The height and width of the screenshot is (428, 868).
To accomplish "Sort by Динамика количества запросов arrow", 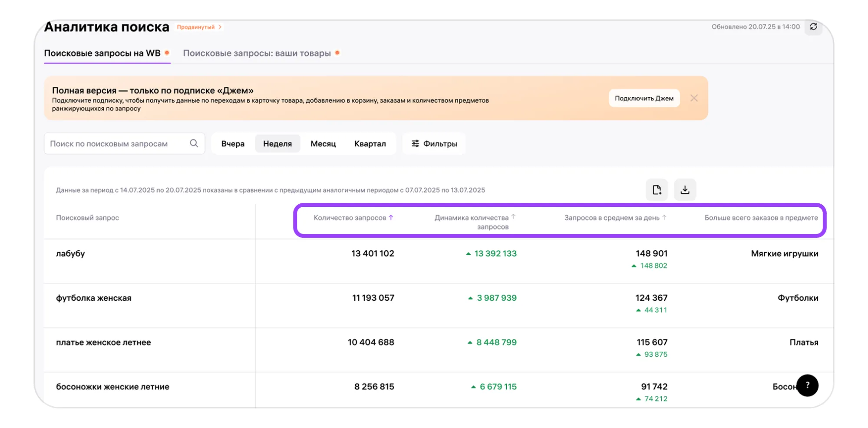I will (x=513, y=216).
